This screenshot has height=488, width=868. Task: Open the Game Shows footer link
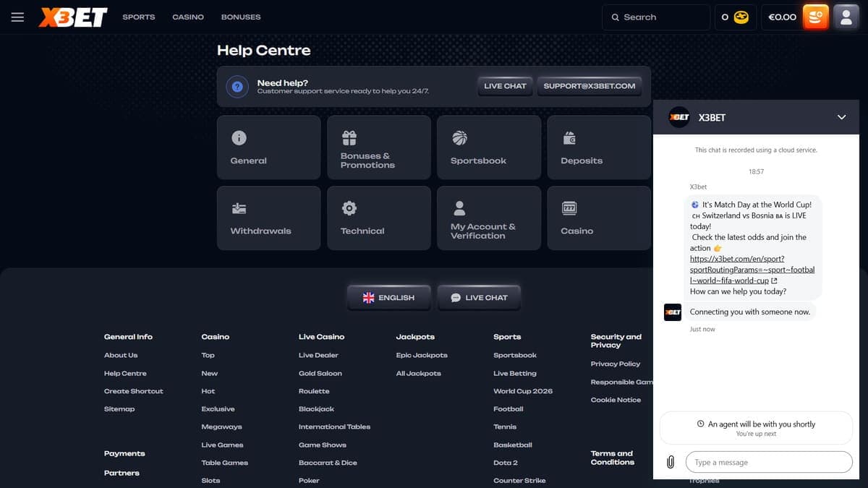coord(323,445)
